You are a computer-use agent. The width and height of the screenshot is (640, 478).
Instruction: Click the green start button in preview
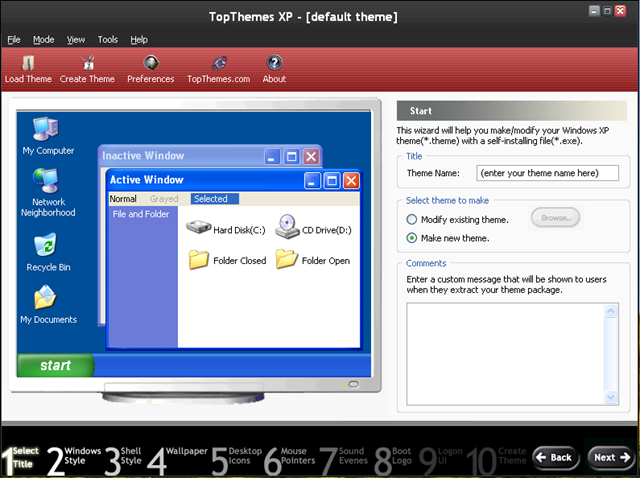[x=56, y=365]
